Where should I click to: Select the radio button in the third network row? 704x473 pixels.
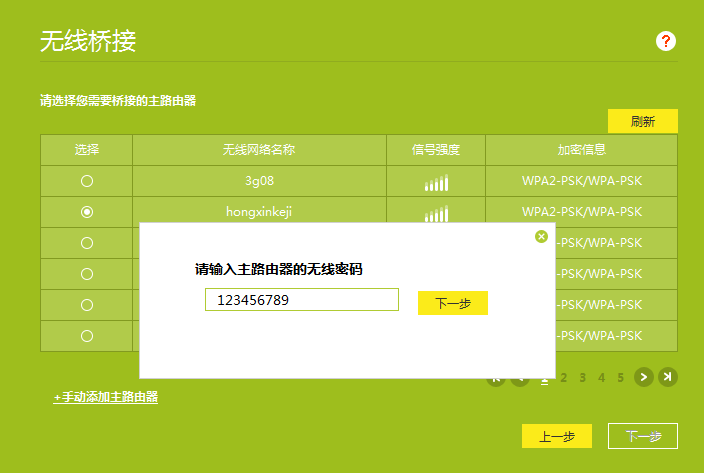[87, 243]
